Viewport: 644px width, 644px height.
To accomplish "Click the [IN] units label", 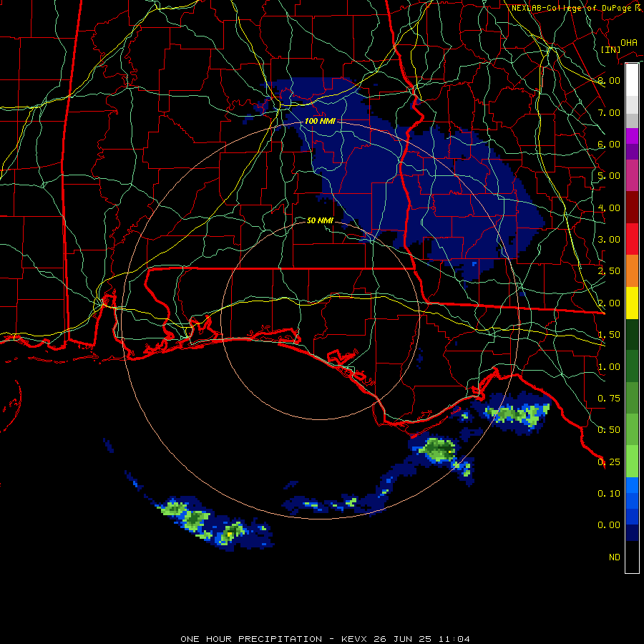I will point(610,49).
